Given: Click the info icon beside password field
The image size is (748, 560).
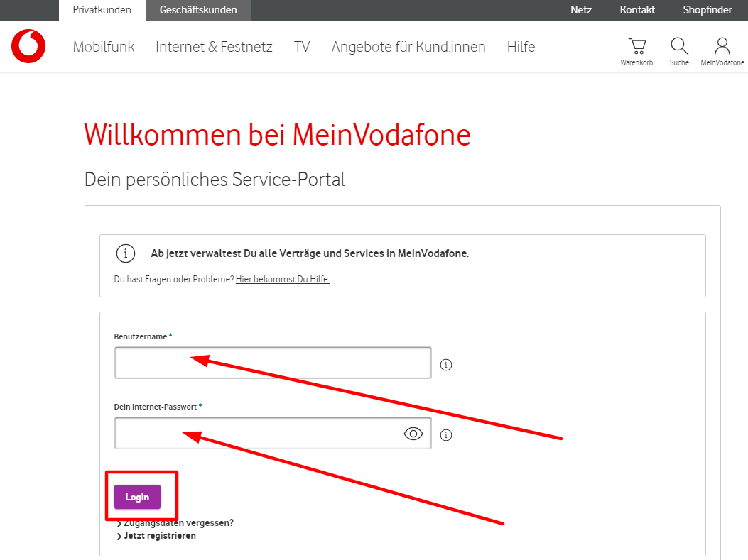Looking at the screenshot, I should click(x=446, y=435).
